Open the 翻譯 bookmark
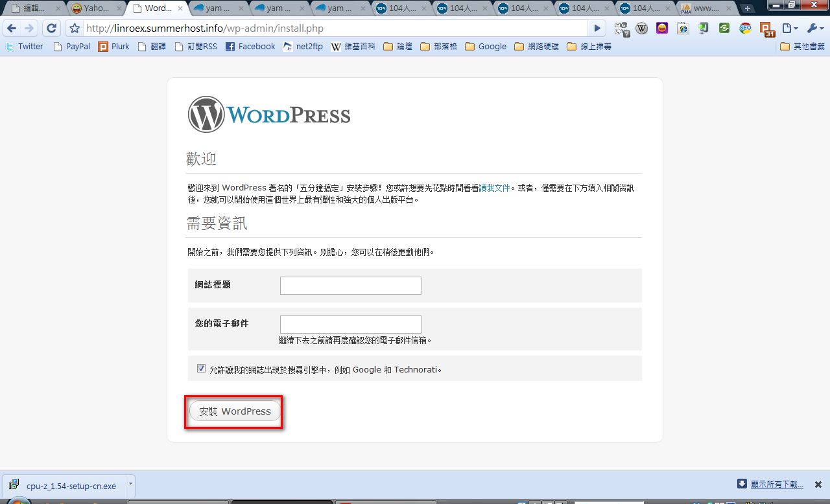 tap(152, 47)
